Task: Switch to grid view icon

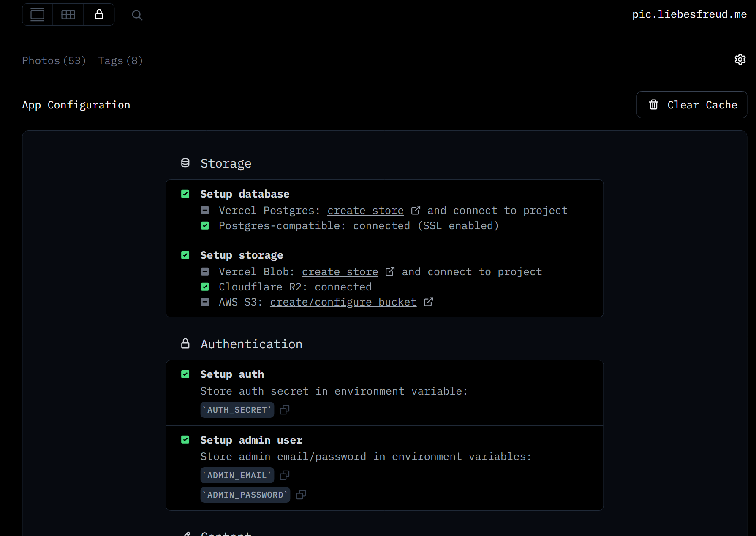Action: 68,15
